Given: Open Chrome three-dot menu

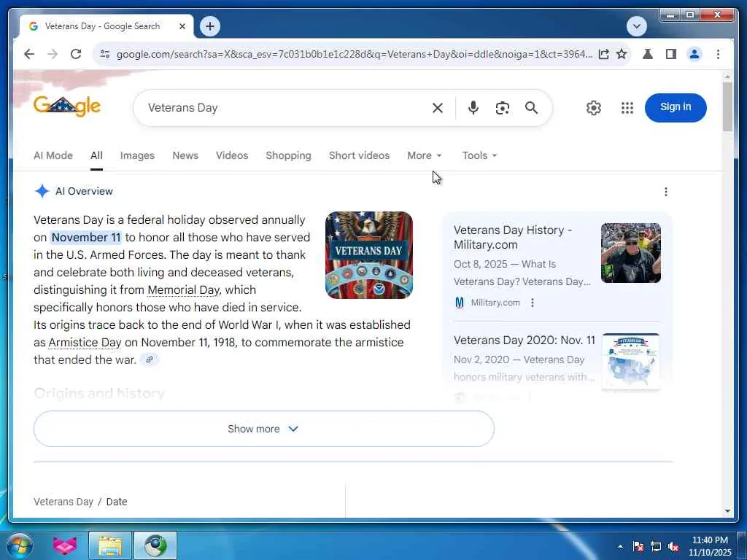Looking at the screenshot, I should (x=718, y=54).
